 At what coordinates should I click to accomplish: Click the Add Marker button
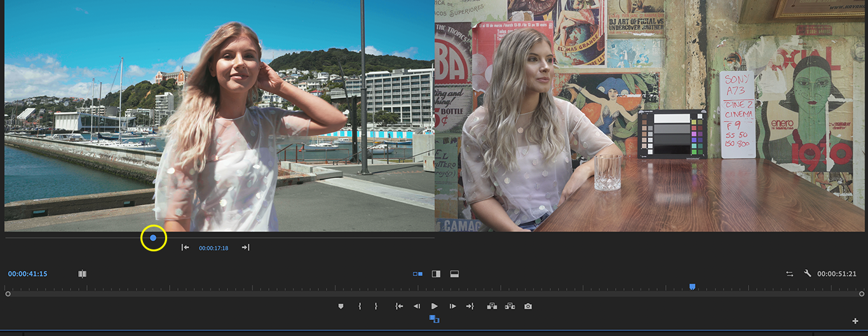(341, 306)
